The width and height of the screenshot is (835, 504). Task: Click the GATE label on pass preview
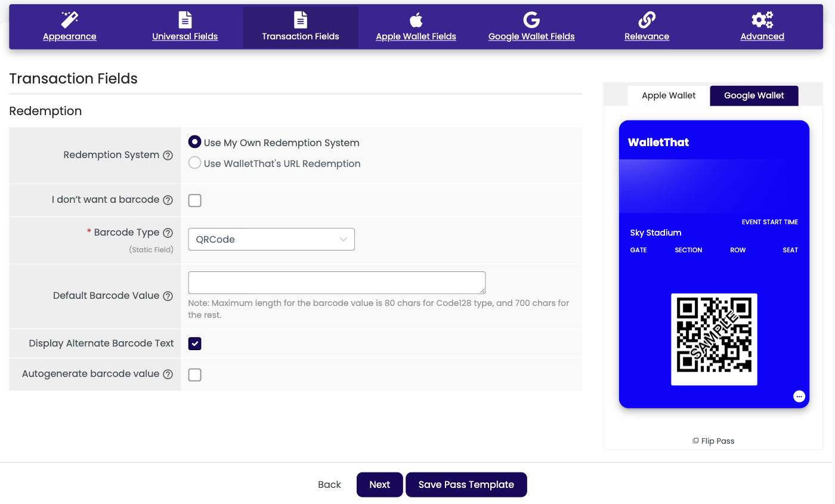tap(638, 250)
